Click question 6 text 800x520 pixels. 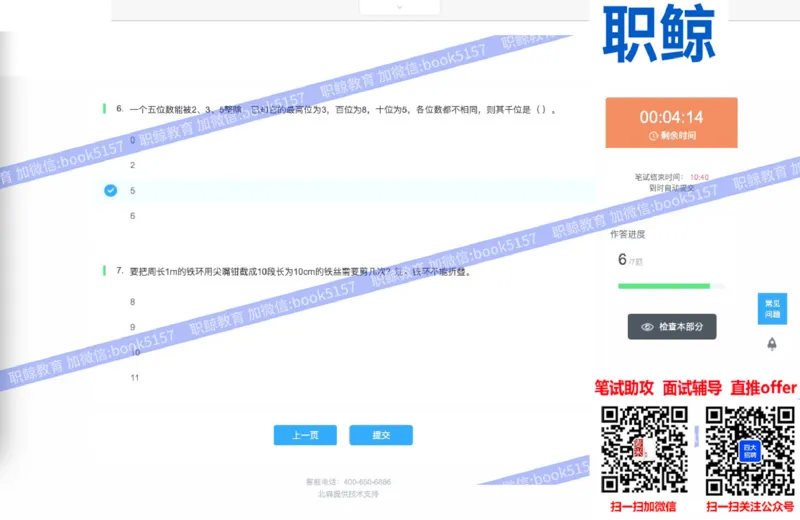342,109
